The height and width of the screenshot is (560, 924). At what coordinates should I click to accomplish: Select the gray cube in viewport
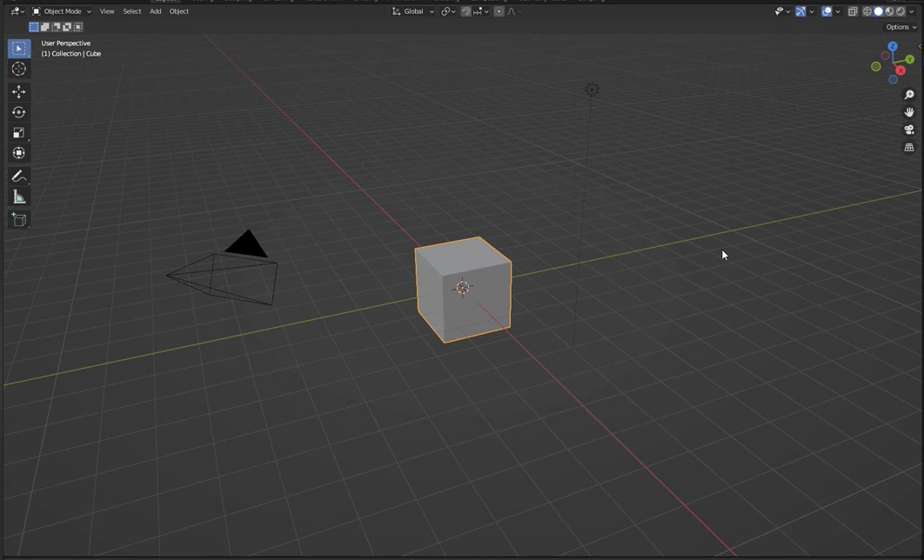pos(463,290)
